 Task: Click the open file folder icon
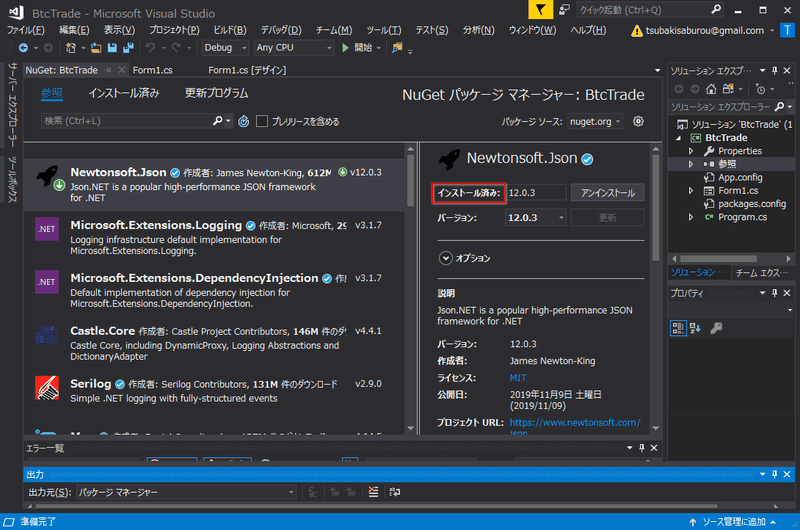96,47
